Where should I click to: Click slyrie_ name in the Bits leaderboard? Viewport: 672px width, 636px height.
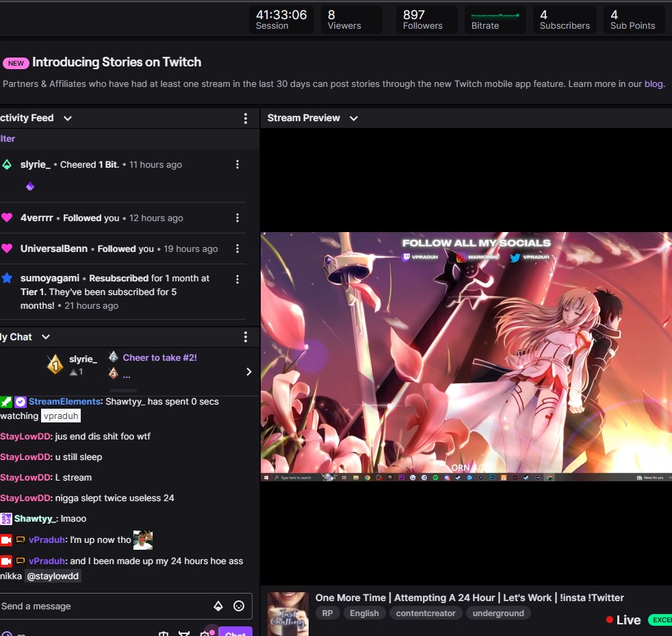click(x=83, y=359)
